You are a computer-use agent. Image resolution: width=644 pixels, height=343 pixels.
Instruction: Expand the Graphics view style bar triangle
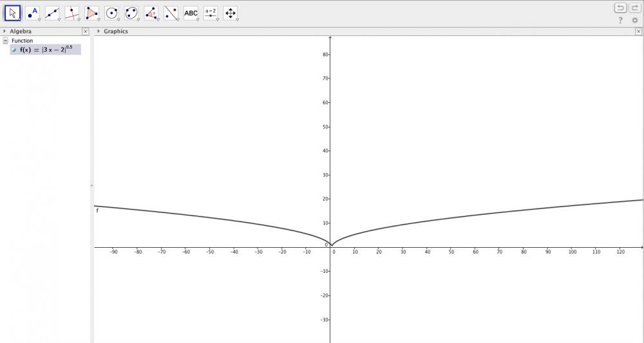click(98, 31)
